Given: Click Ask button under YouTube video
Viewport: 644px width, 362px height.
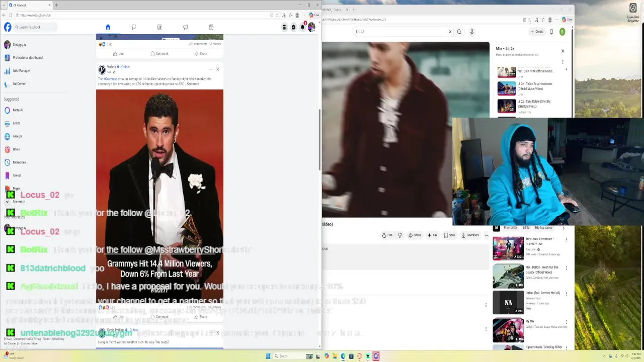Looking at the screenshot, I should 432,235.
